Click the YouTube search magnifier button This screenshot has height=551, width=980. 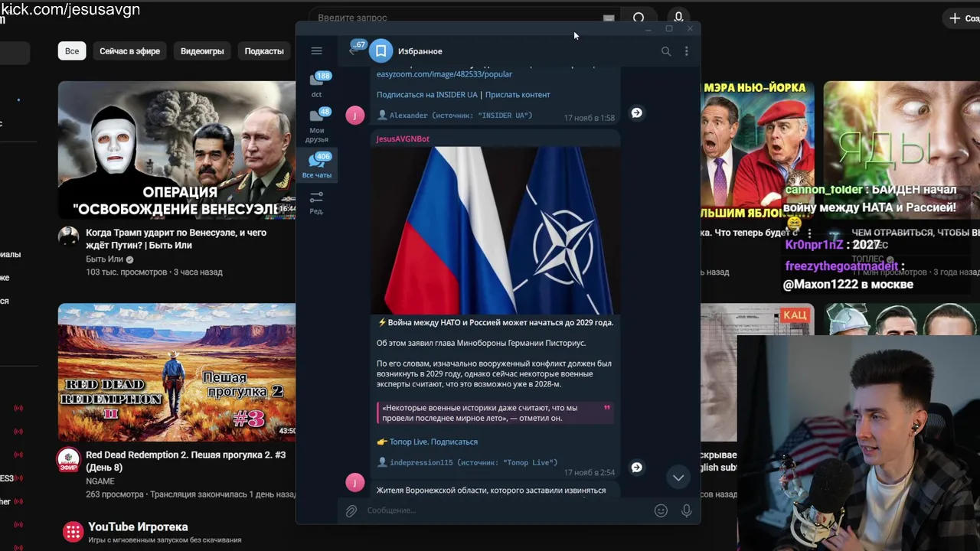639,17
